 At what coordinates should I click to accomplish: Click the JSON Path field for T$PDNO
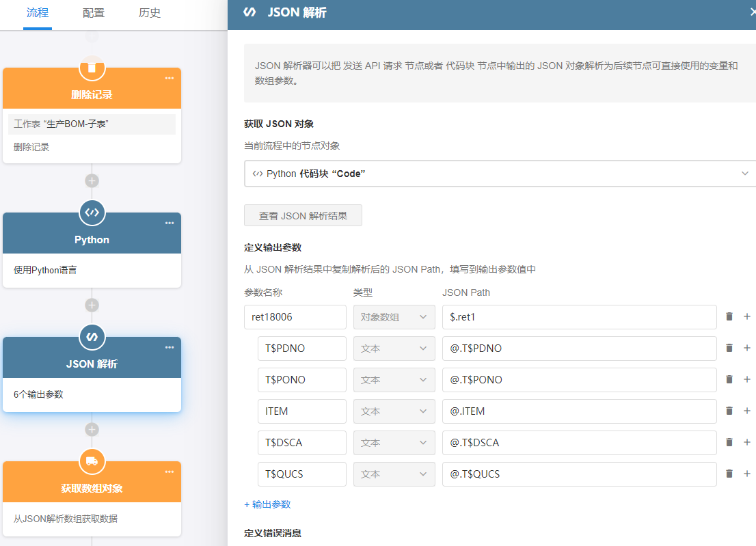coord(579,349)
